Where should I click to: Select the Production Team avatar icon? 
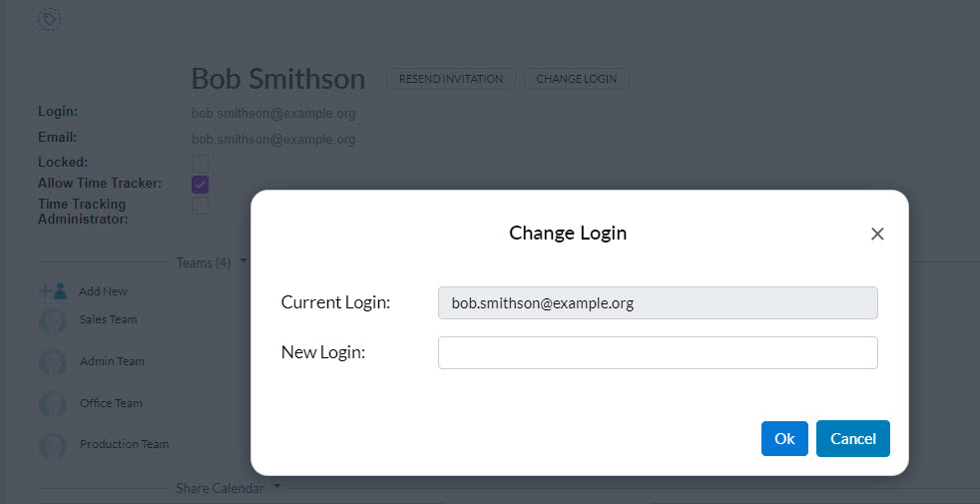pyautogui.click(x=53, y=446)
